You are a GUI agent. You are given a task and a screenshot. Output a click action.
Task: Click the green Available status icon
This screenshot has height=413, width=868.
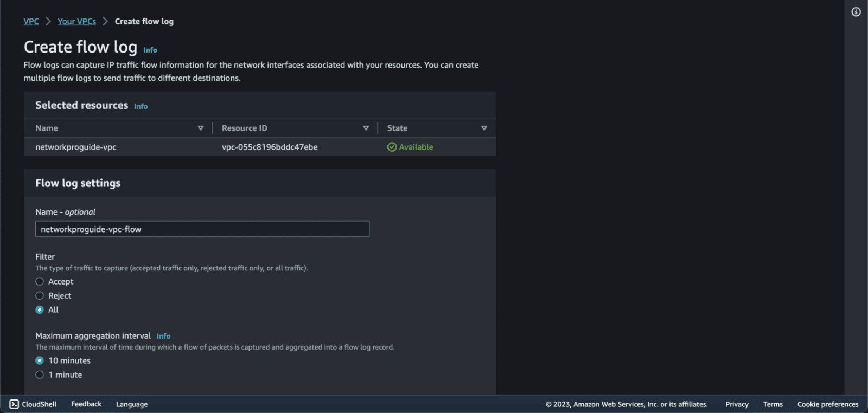coord(392,147)
